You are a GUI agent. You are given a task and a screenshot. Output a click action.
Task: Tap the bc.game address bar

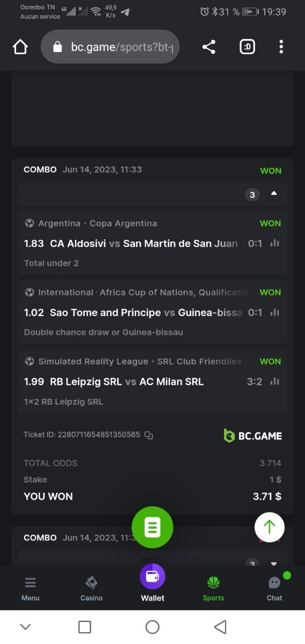pyautogui.click(x=110, y=47)
